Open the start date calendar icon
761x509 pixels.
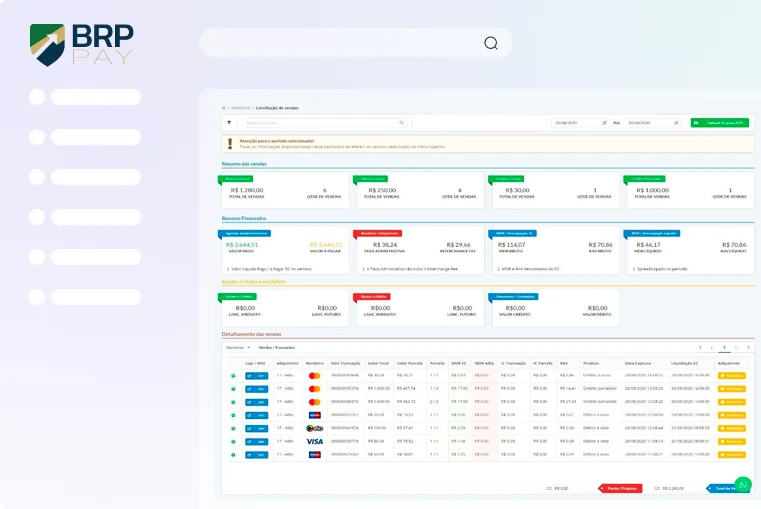(x=604, y=123)
